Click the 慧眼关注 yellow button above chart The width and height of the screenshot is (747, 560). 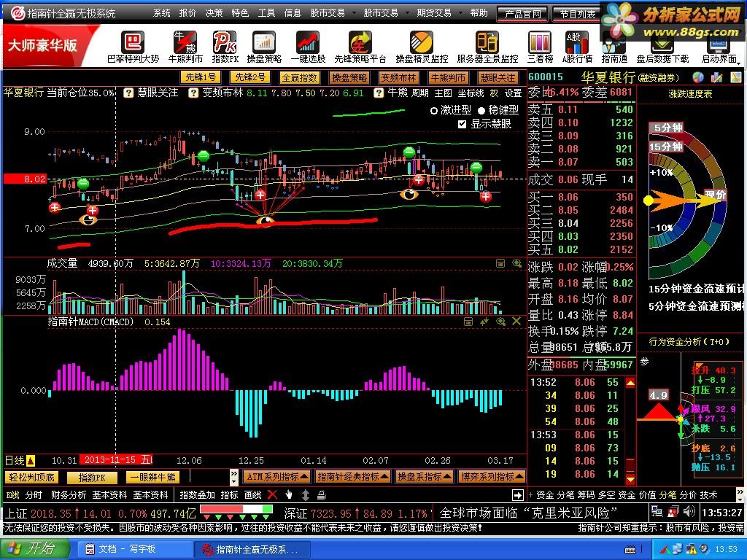click(498, 77)
